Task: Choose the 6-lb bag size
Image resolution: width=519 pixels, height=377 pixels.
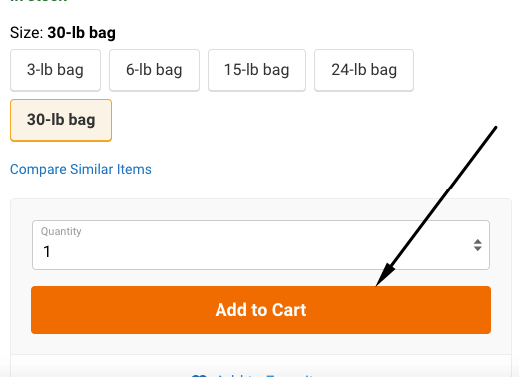Action: [x=154, y=70]
